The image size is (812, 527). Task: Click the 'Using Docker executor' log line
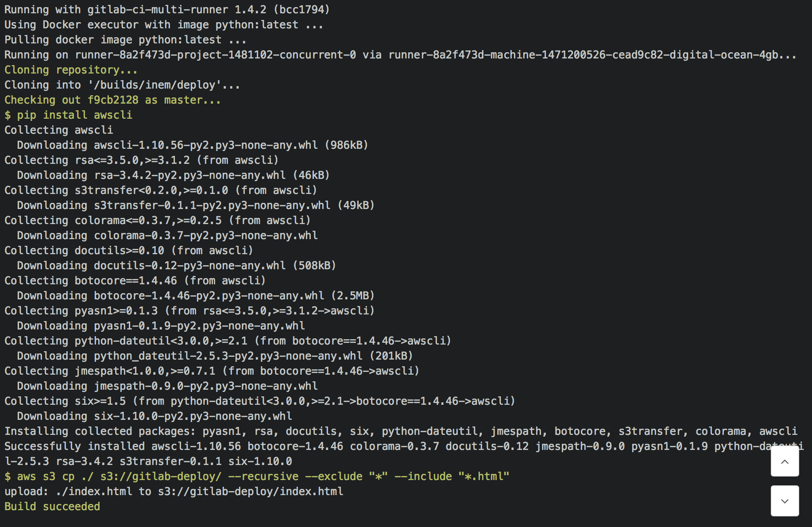163,25
